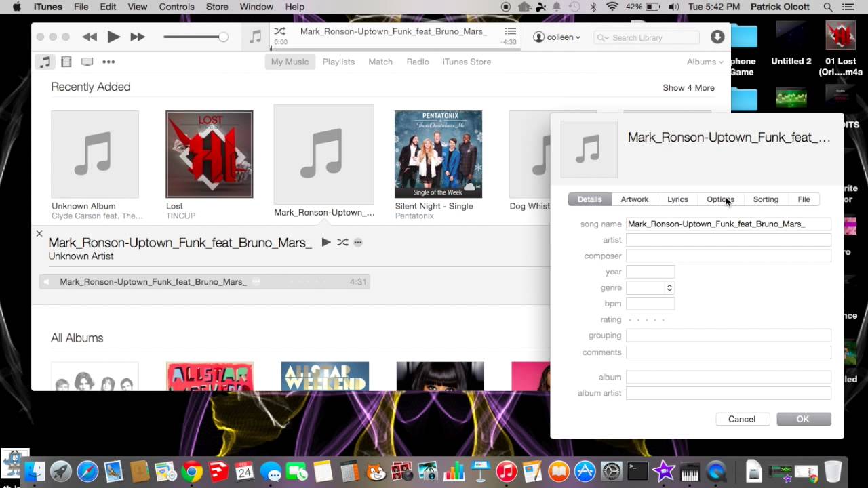Launch Google Chrome from the Dock
Screen dimensions: 868x488
pos(192,471)
